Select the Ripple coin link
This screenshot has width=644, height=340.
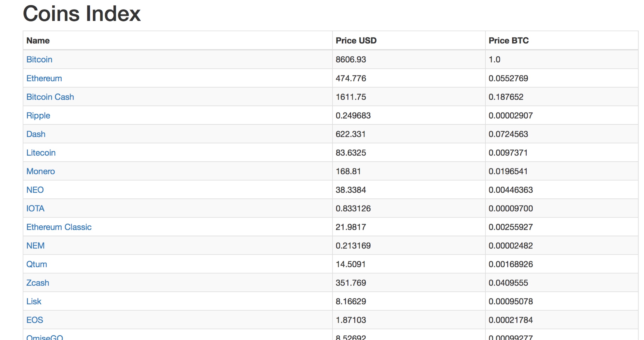[38, 115]
